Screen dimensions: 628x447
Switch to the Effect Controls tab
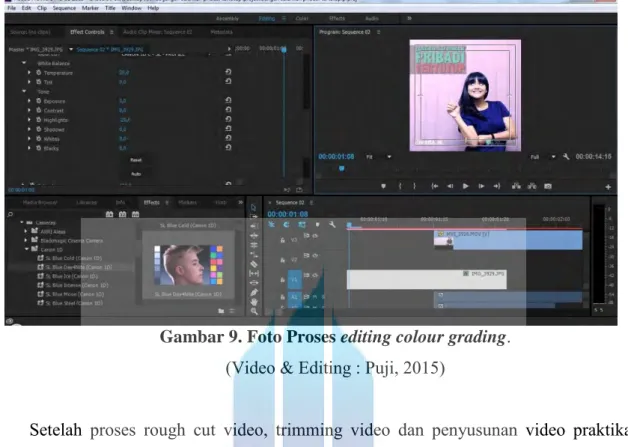tap(87, 32)
